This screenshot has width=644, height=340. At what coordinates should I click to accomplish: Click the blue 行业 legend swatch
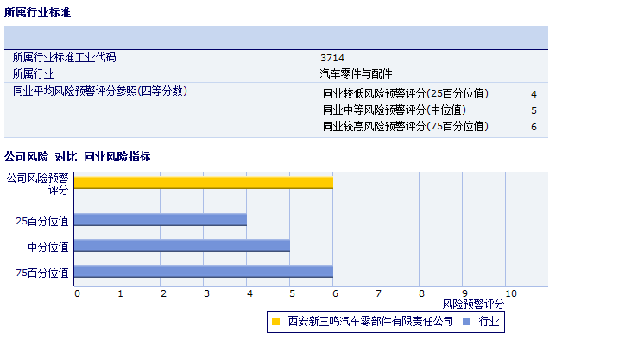tap(466, 322)
